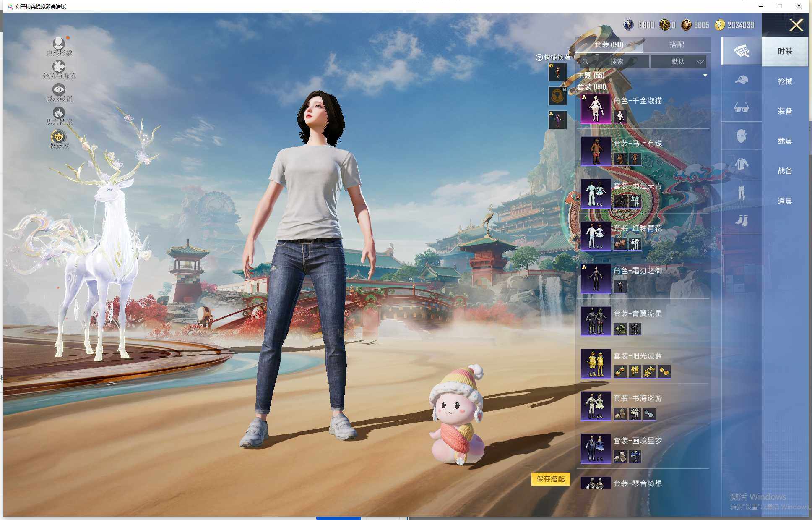Click the 快捷换装 help question mark
The height and width of the screenshot is (520, 812).
point(539,57)
